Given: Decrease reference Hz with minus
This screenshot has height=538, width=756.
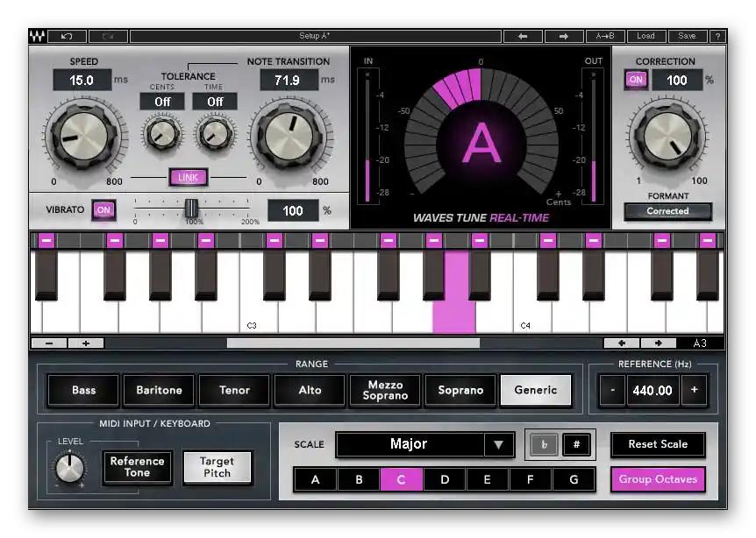Looking at the screenshot, I should point(612,390).
